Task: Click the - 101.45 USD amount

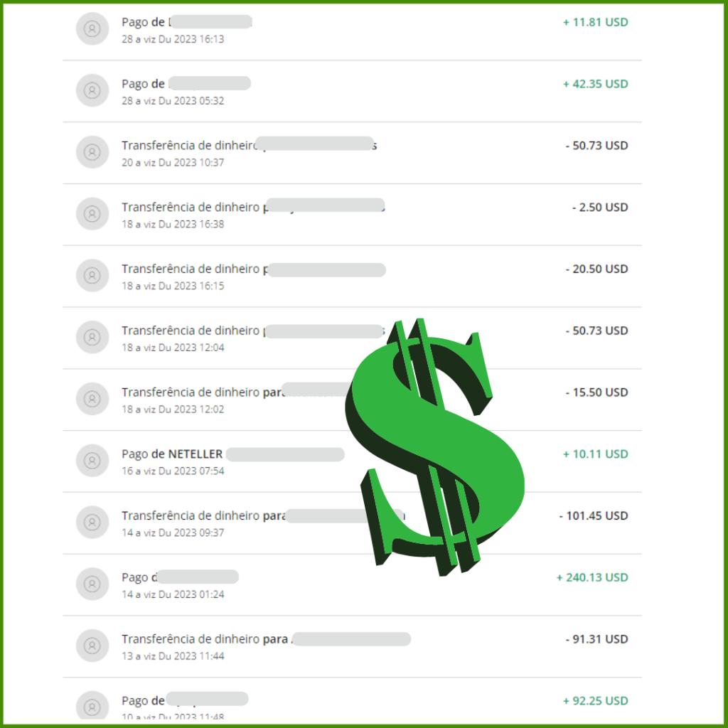Action: [594, 516]
